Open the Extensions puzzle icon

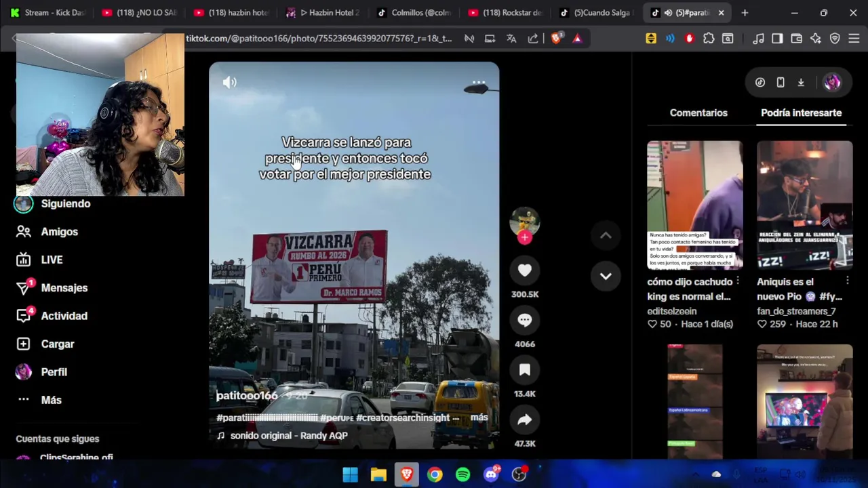click(709, 39)
